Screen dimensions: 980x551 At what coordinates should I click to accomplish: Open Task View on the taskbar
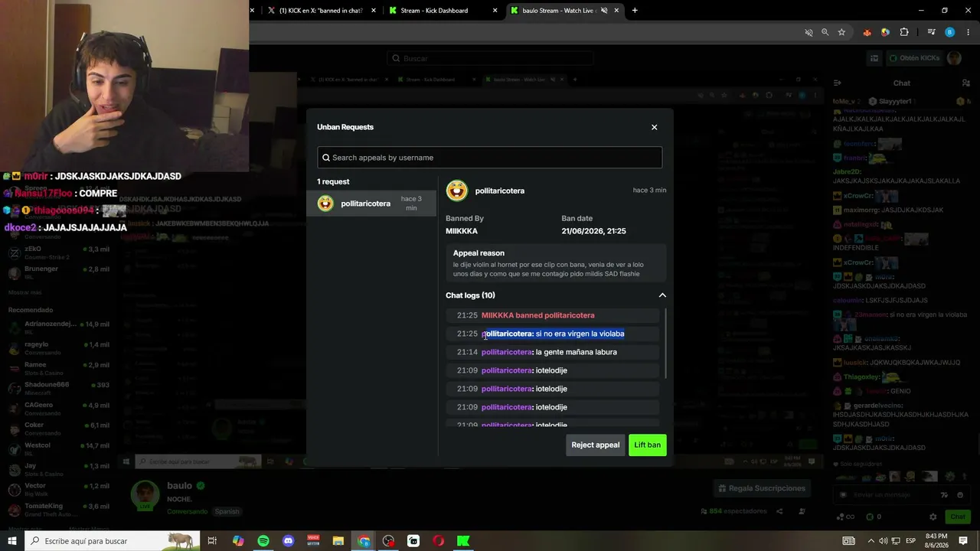212,541
